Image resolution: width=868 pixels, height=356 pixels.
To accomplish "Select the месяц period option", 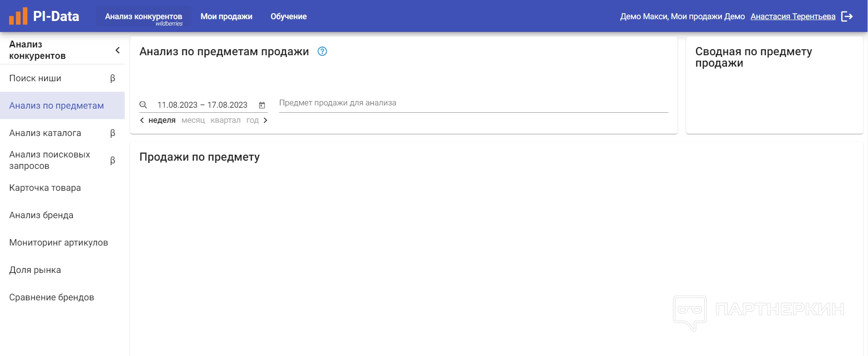I will click(193, 120).
